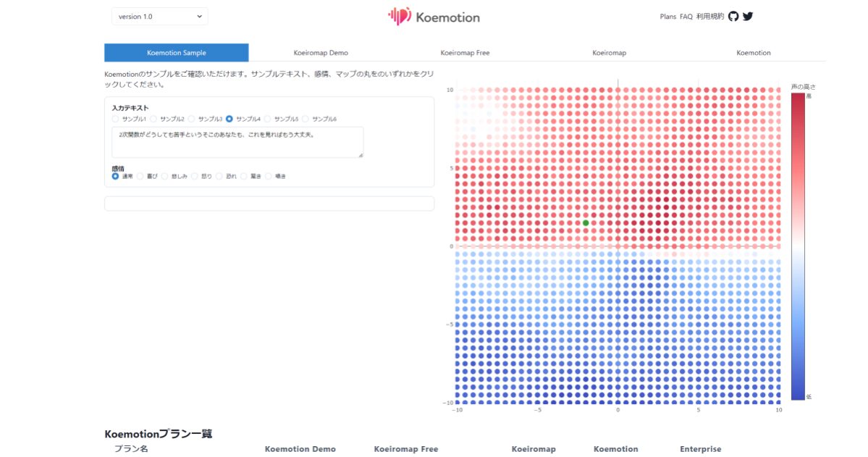Viewport: 868px width, 457px height.
Task: Switch to the Koemotion Sample tab
Action: click(176, 53)
